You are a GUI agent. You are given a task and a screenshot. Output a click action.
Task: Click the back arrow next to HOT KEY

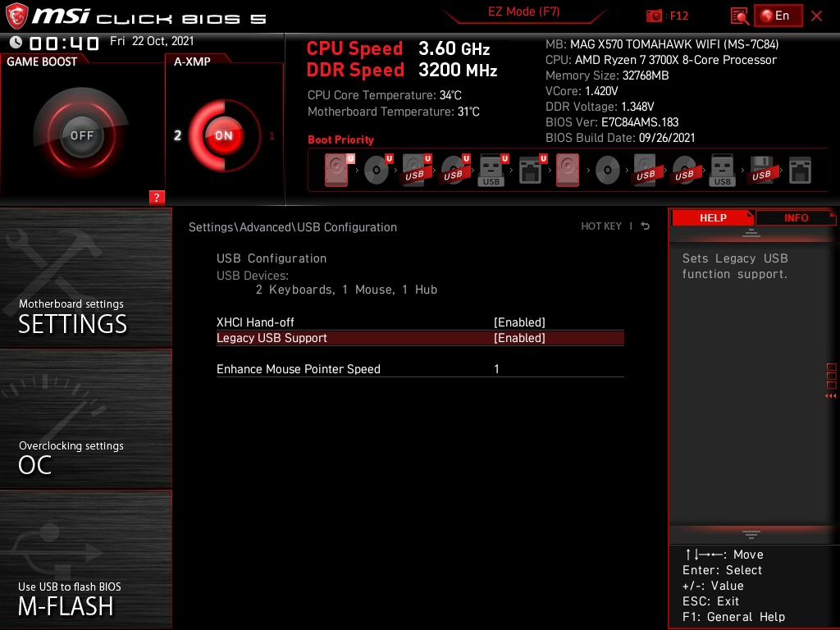[x=646, y=226]
